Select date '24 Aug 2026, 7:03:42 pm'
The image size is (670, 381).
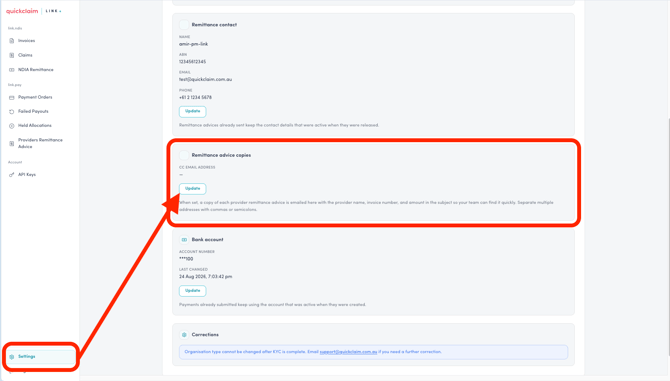pos(206,277)
